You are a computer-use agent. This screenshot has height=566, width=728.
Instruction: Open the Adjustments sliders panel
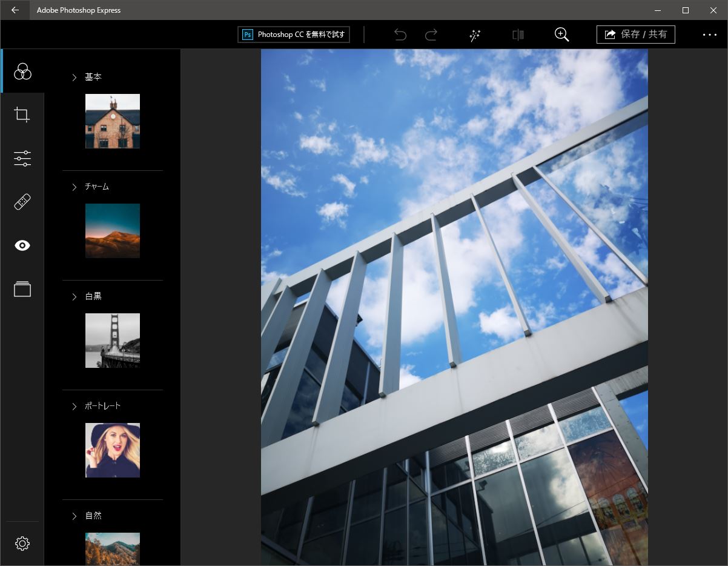pyautogui.click(x=22, y=159)
